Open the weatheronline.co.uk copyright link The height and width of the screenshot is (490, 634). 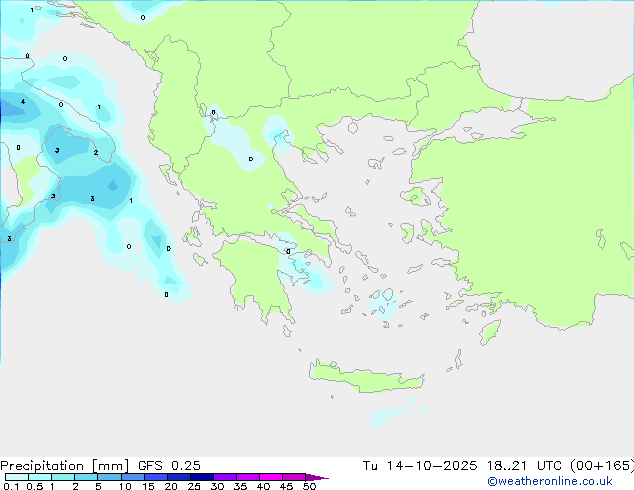(x=550, y=481)
